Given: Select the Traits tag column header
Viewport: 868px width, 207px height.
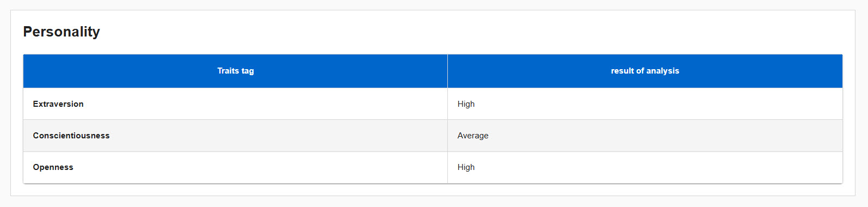Looking at the screenshot, I should (235, 71).
